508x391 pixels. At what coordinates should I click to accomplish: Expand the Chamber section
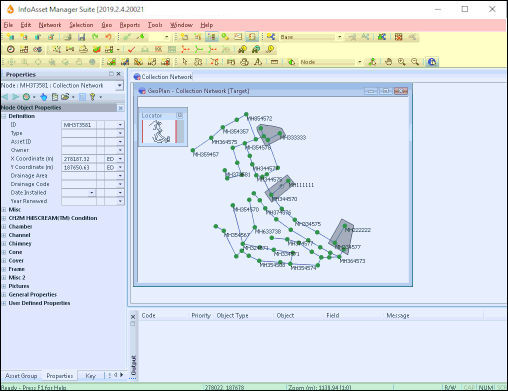coord(4,227)
